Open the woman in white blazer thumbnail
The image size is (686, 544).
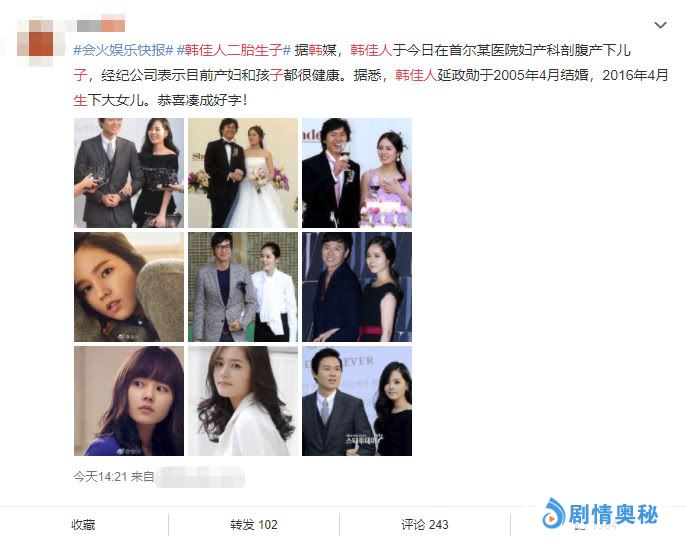click(243, 401)
